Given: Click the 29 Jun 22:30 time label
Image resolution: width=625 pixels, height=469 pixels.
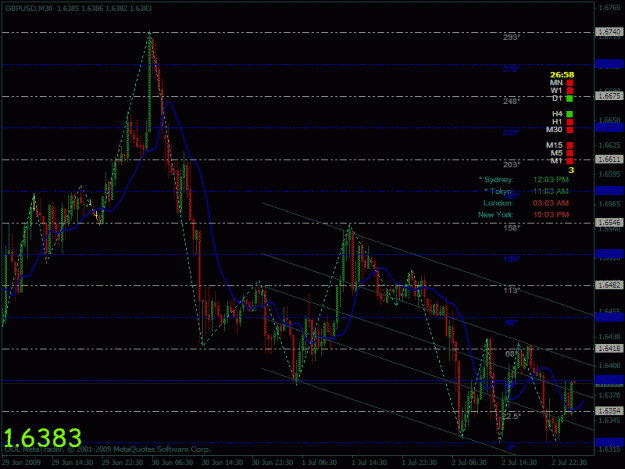Looking at the screenshot, I should 122,462.
